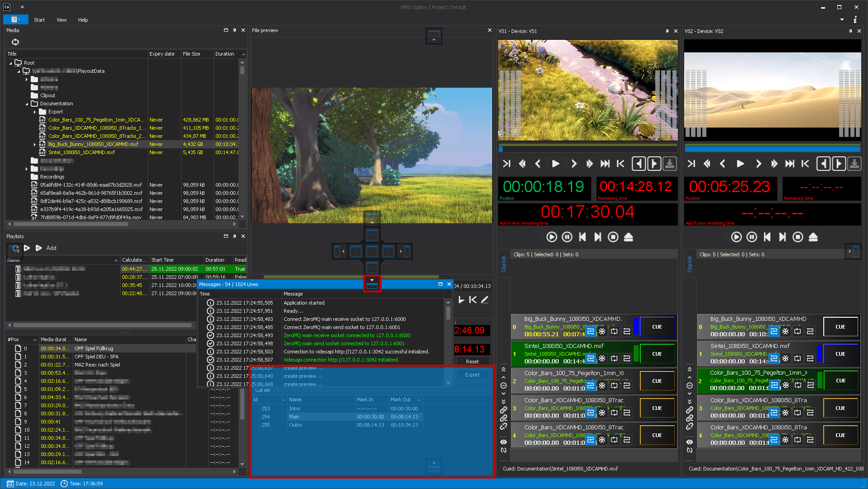Toggle freeze snowflake on VS1 Big_Buck_Bunny clip
The image size is (868, 489).
(x=602, y=332)
